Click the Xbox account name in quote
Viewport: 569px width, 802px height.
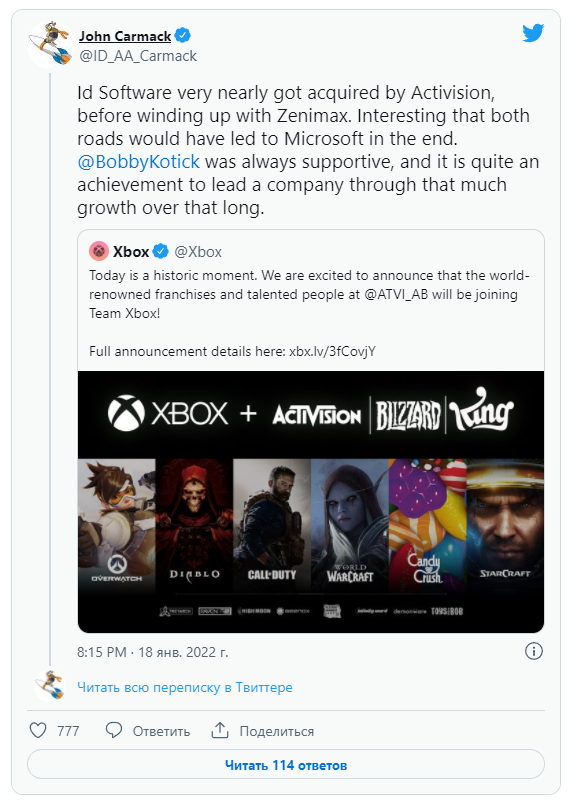coord(131,252)
